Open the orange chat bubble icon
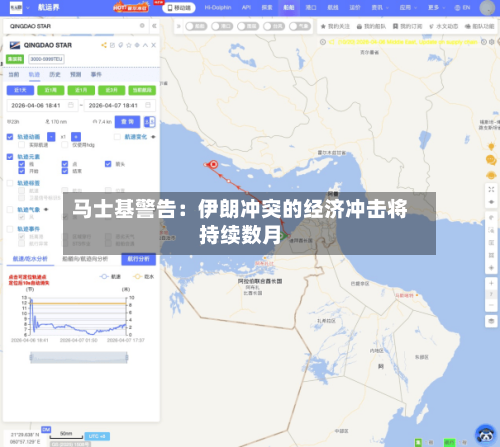This screenshot has height=447, width=500. [491, 160]
